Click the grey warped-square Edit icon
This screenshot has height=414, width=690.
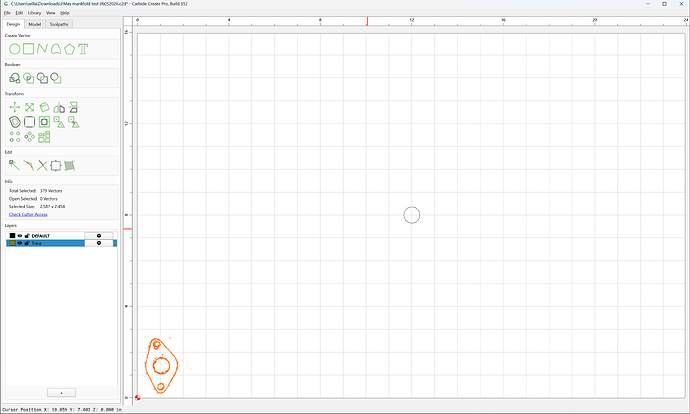[x=70, y=165]
